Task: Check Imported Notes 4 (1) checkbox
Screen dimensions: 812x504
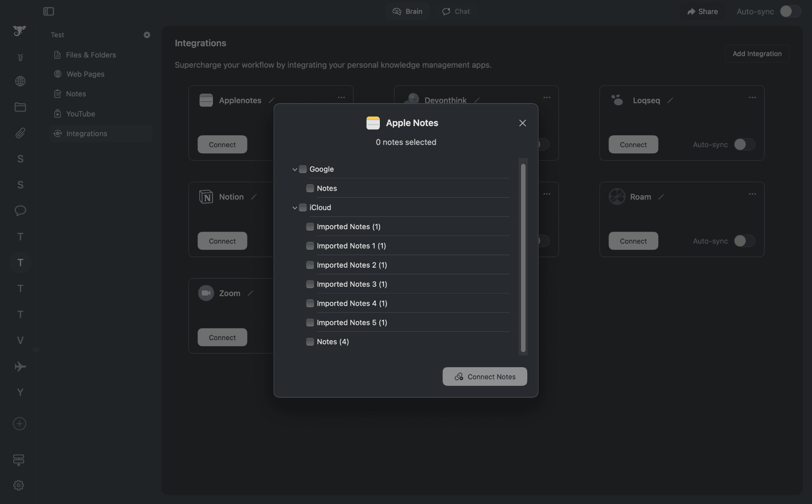Action: (x=310, y=303)
